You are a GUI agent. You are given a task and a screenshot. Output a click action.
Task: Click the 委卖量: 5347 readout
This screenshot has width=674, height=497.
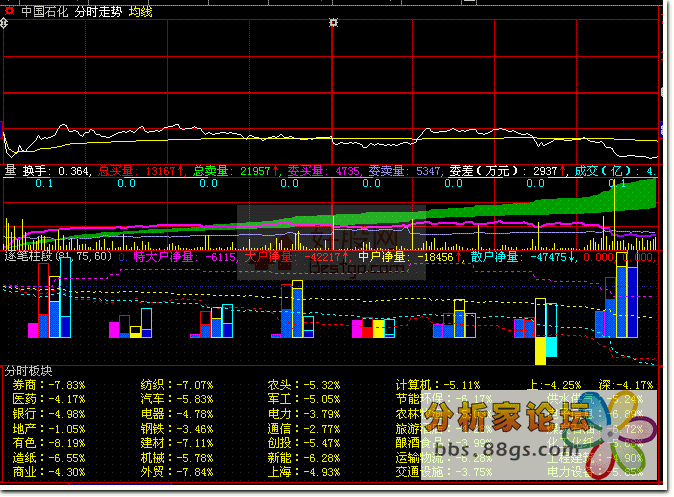(x=405, y=172)
